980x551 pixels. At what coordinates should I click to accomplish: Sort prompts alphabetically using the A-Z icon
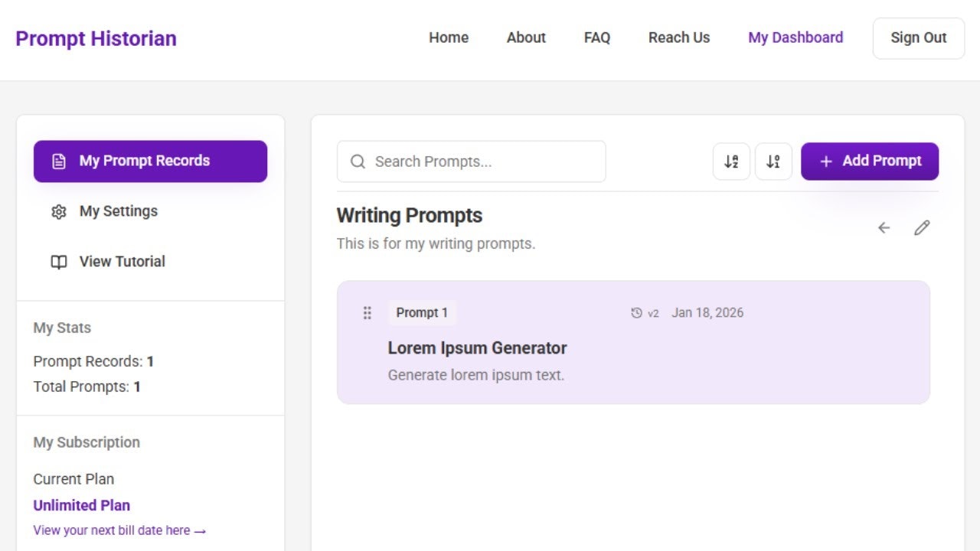click(x=731, y=161)
